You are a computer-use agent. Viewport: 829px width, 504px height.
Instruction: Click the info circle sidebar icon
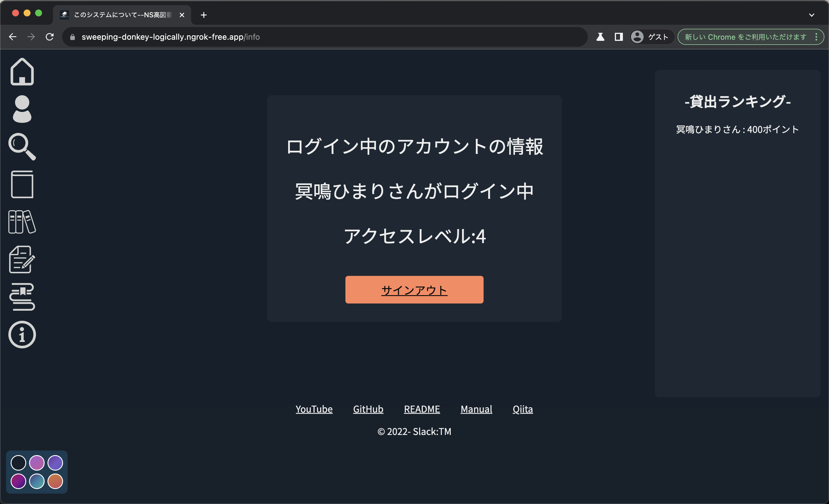(x=22, y=335)
